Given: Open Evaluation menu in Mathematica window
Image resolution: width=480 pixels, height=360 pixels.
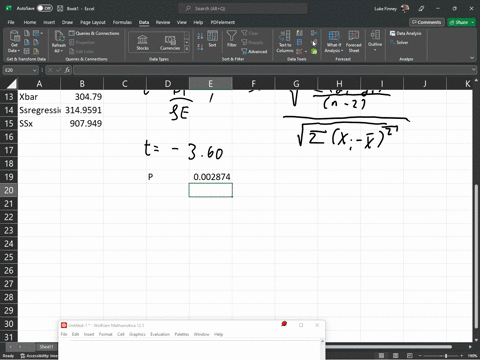Looking at the screenshot, I should coord(160,334).
